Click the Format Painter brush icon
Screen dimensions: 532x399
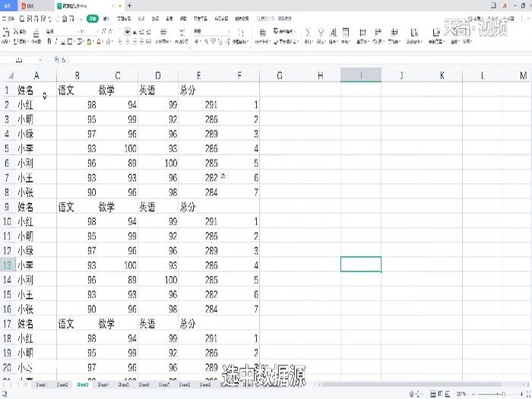coord(36,33)
